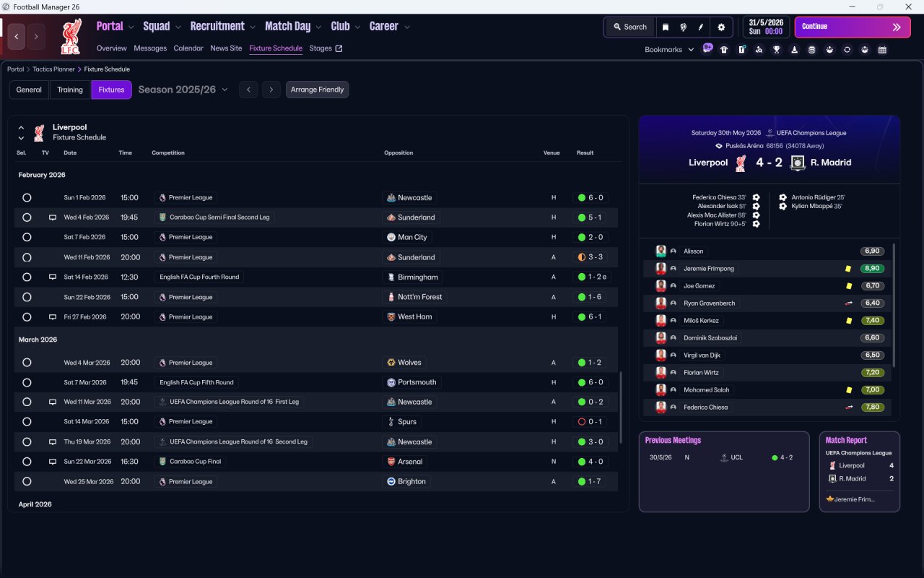Open the Overview sub-tab
The height and width of the screenshot is (578, 924).
[x=112, y=48]
